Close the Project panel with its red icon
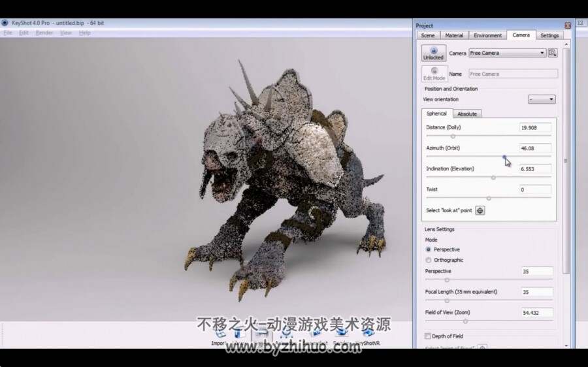The height and width of the screenshot is (367, 588). click(x=568, y=25)
